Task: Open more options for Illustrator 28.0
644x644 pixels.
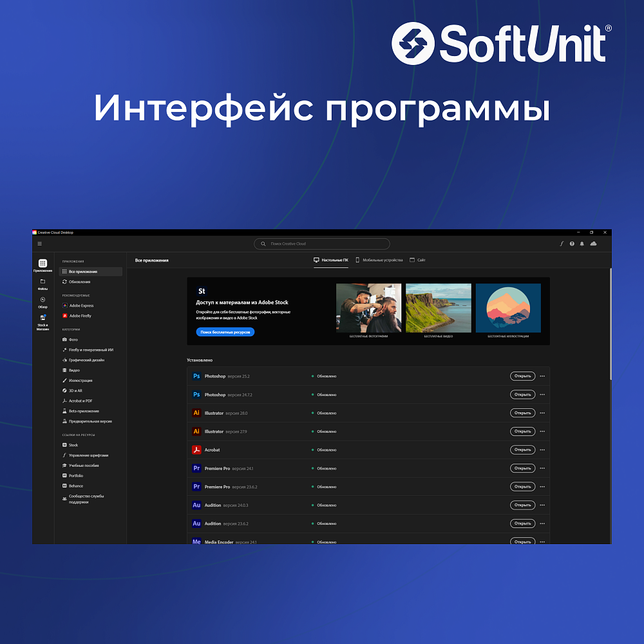Action: coord(542,413)
